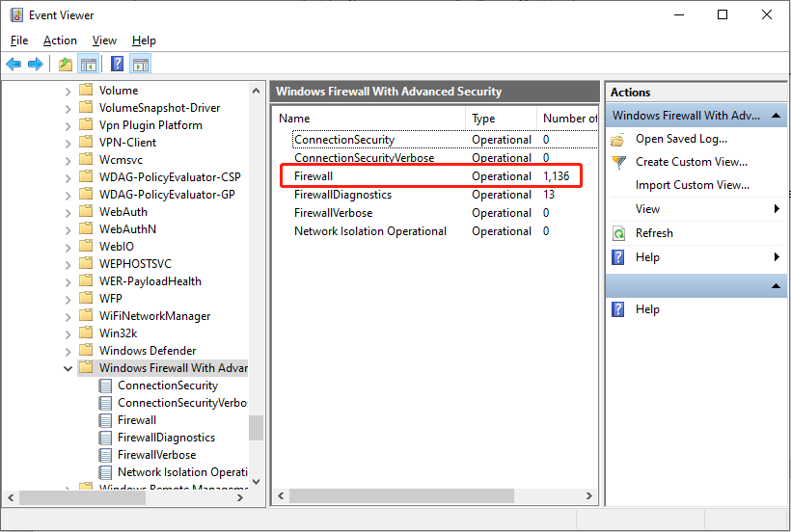This screenshot has width=791, height=532.
Task: Click the tree pane horizontal scroll right arrow
Action: click(240, 497)
